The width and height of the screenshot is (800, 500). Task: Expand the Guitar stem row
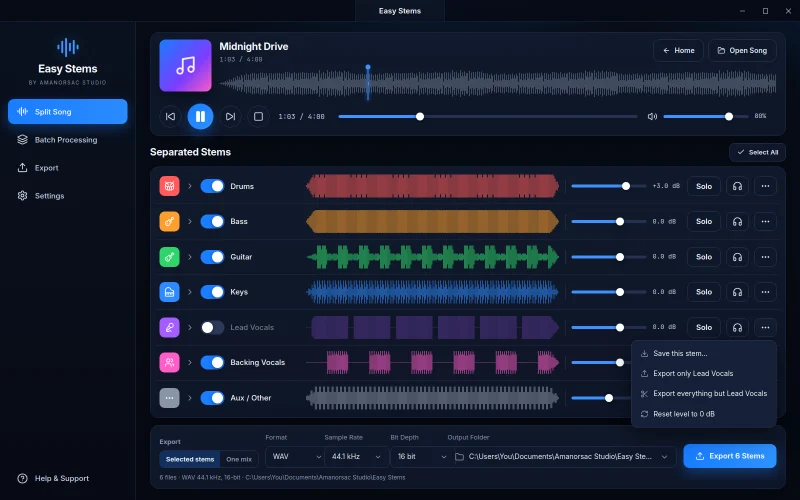pyautogui.click(x=190, y=257)
